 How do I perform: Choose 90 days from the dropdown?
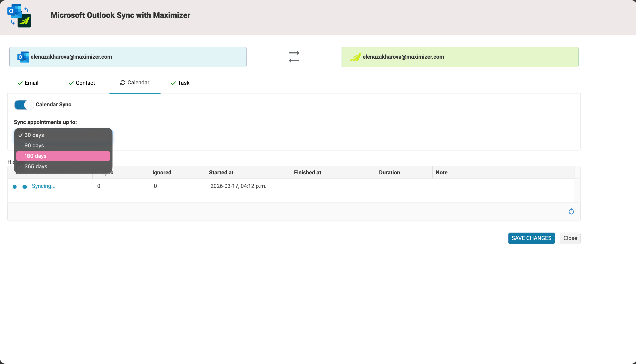pos(63,146)
